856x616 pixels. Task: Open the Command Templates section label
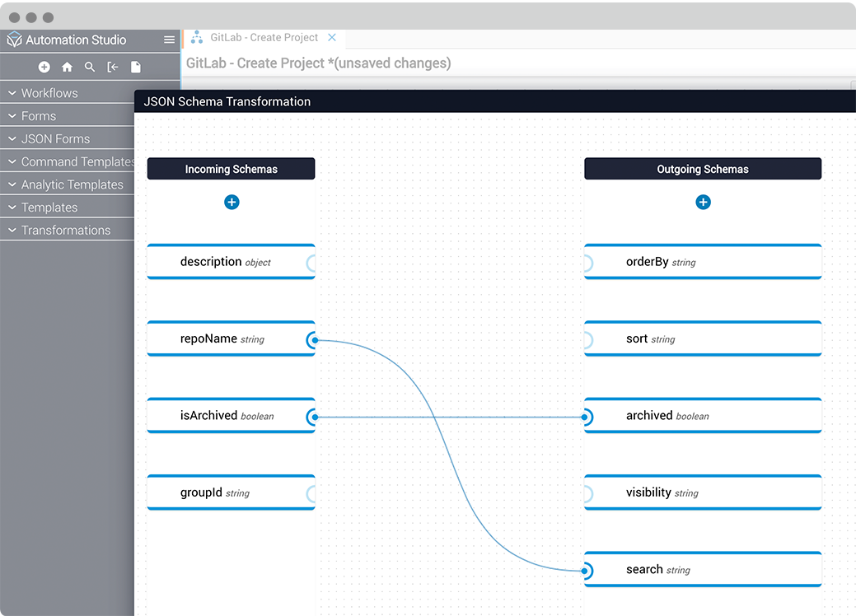point(77,162)
